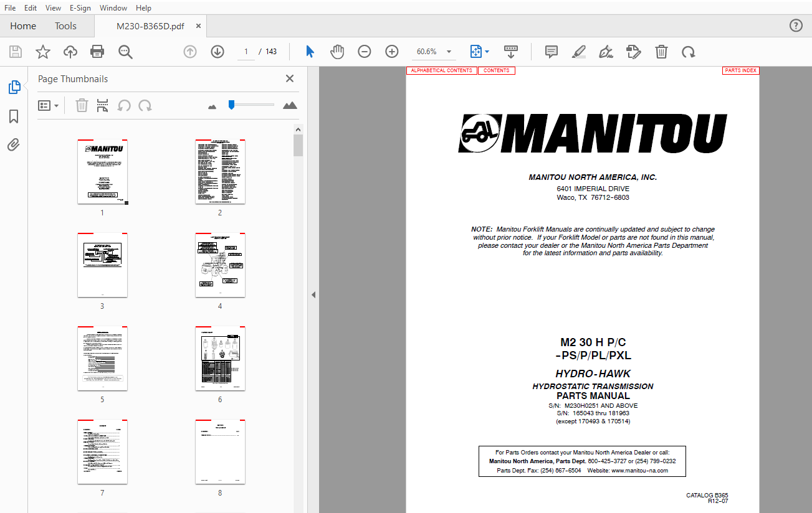Click the scrolling mode keyboard icon
Image resolution: width=812 pixels, height=513 pixels.
click(511, 52)
